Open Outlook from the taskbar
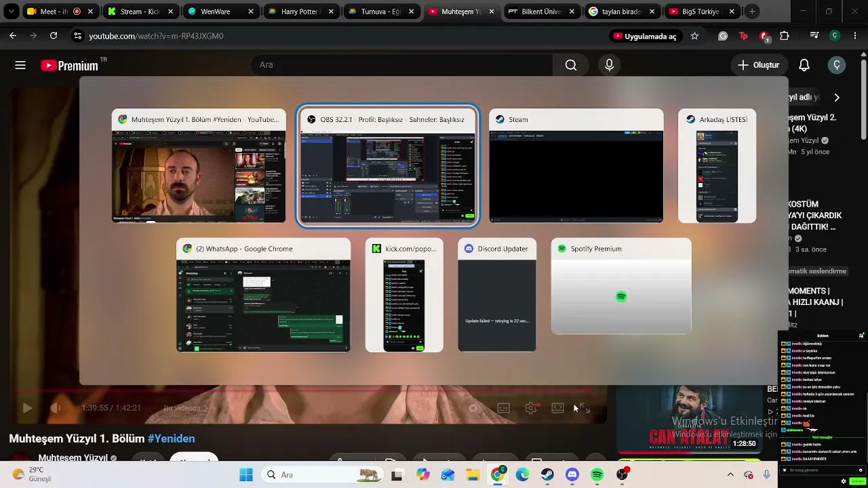This screenshot has height=488, width=868. click(x=448, y=475)
